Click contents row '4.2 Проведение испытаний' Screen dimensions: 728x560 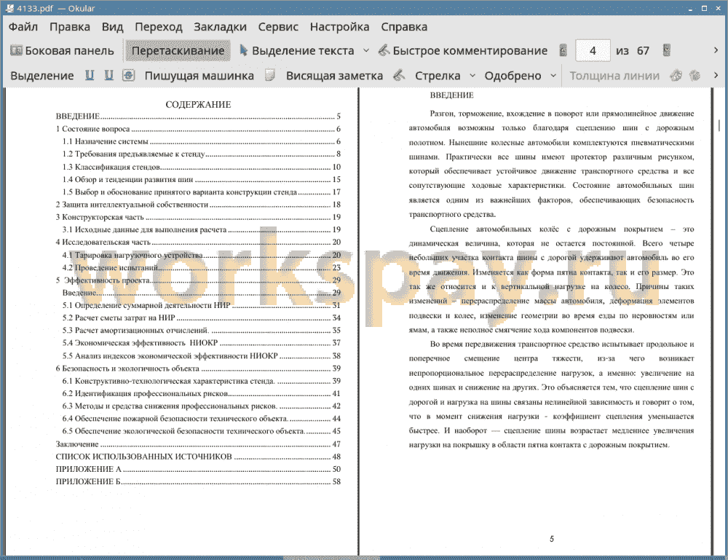click(202, 267)
